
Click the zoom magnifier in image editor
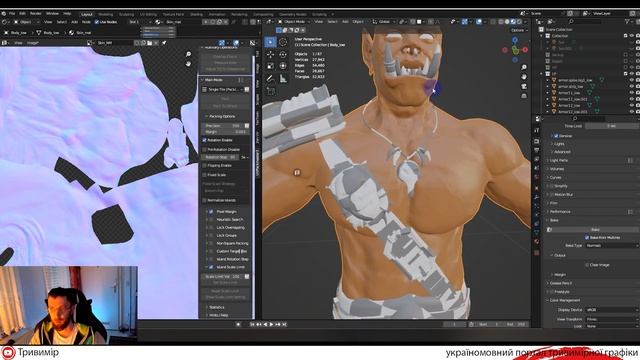(188, 54)
